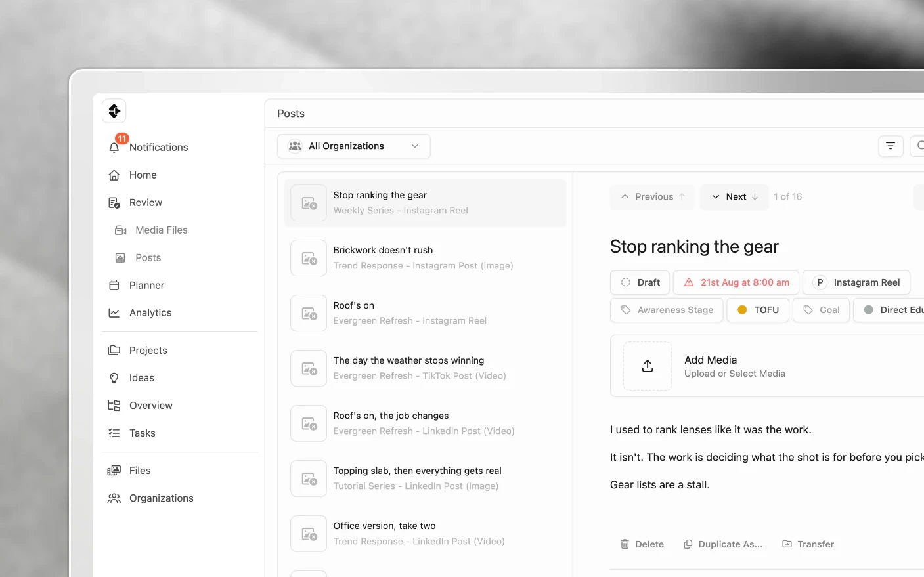Screen dimensions: 924x577
Task: Click the Organizations people icon
Action: click(114, 498)
